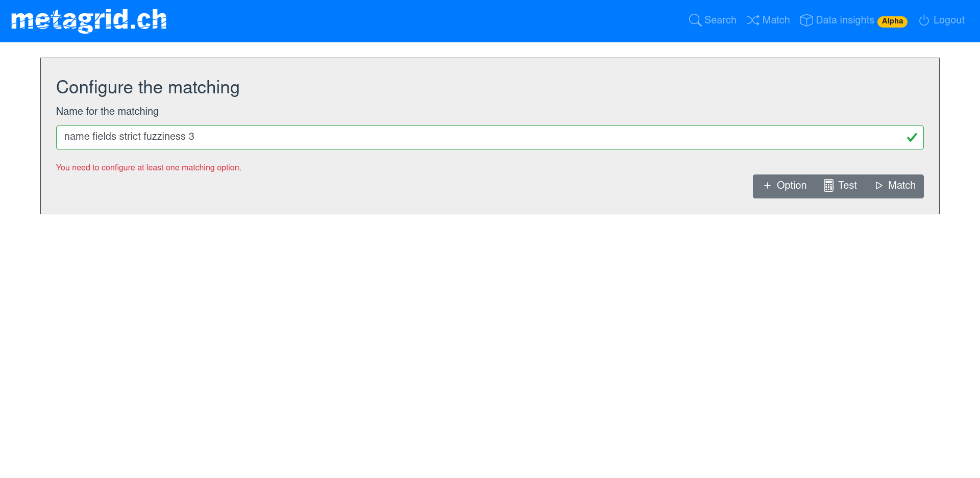Run matching with the gray Match button label
Screen dimensions: 980x478
click(901, 186)
